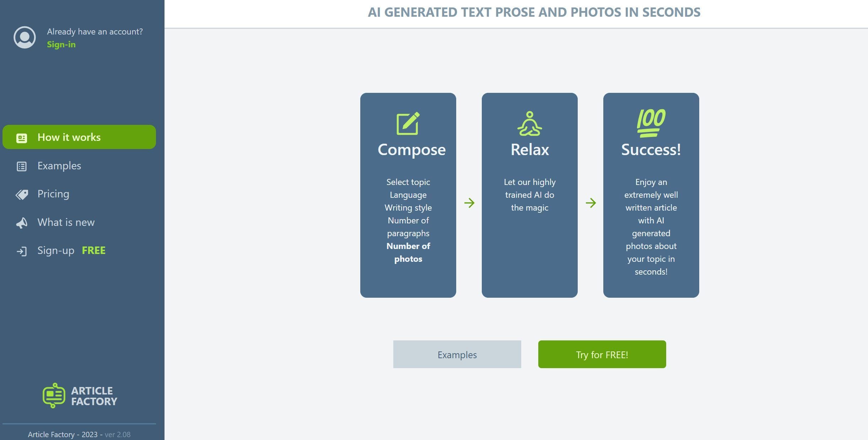This screenshot has width=868, height=440.
Task: Click arrow between Relax and Success cards
Action: tap(591, 203)
